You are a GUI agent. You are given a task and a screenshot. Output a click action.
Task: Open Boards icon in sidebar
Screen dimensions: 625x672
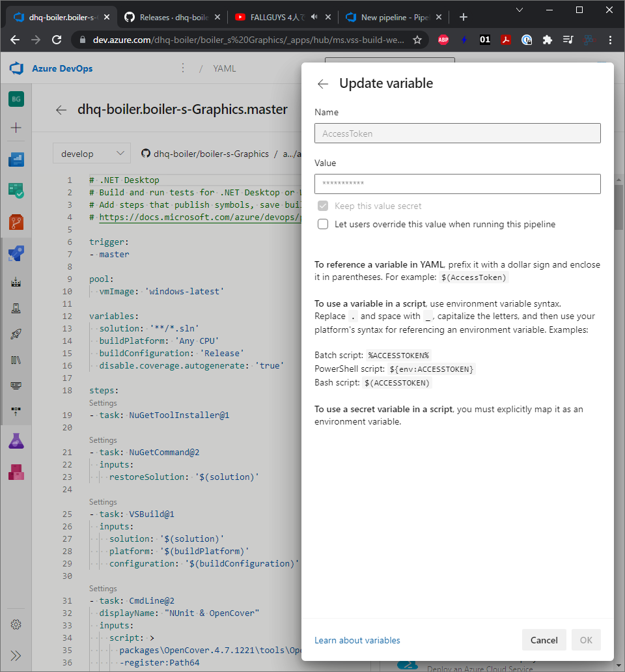point(16,190)
